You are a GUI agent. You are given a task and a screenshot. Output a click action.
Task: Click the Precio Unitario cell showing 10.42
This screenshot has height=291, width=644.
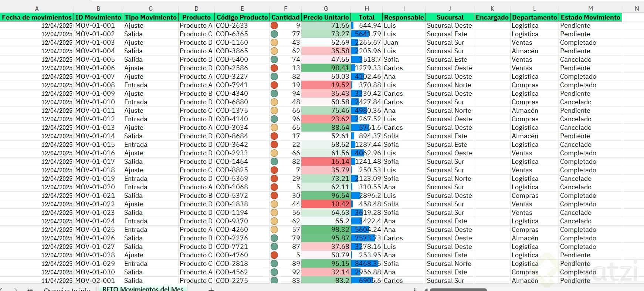point(326,204)
